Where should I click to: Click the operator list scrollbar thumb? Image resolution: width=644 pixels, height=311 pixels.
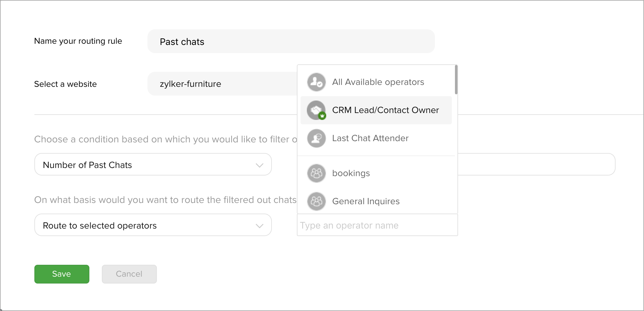pos(456,80)
